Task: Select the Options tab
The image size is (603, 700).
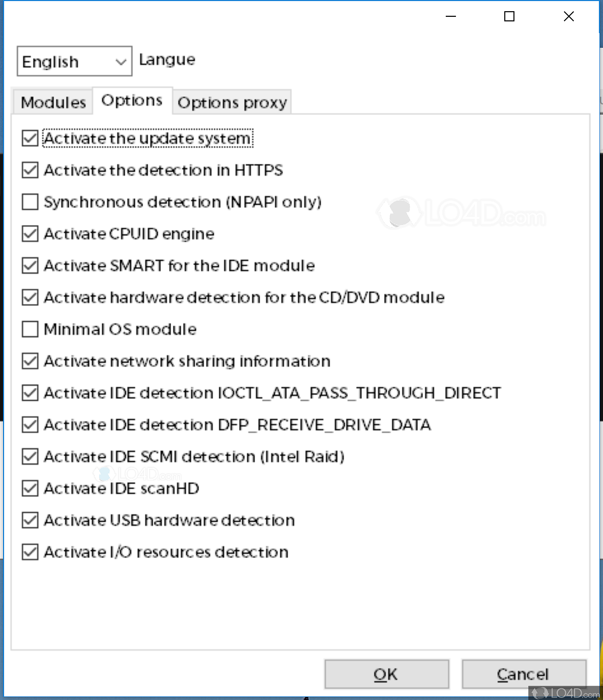Action: tap(132, 100)
